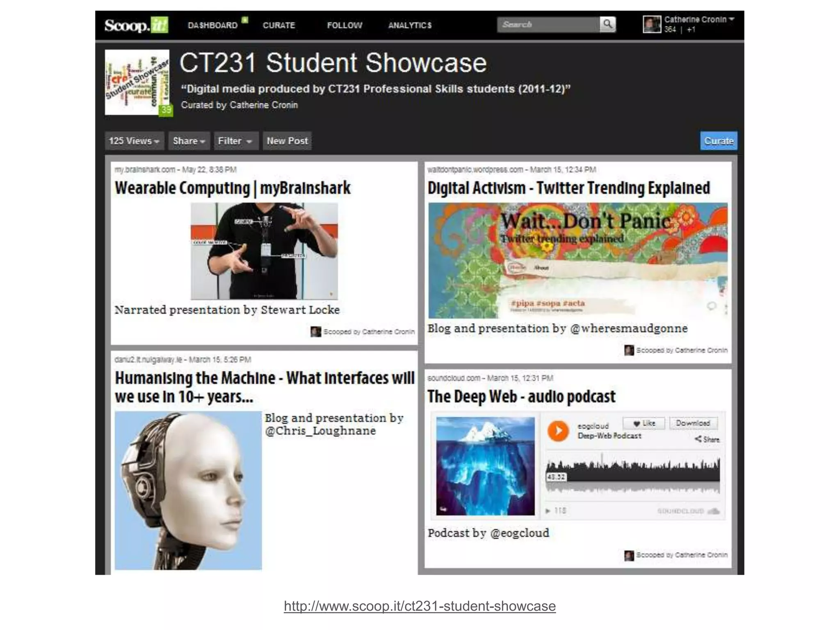Viewport: 840px width, 630px height.
Task: Play the Deep-Web Podcast
Action: pos(558,431)
